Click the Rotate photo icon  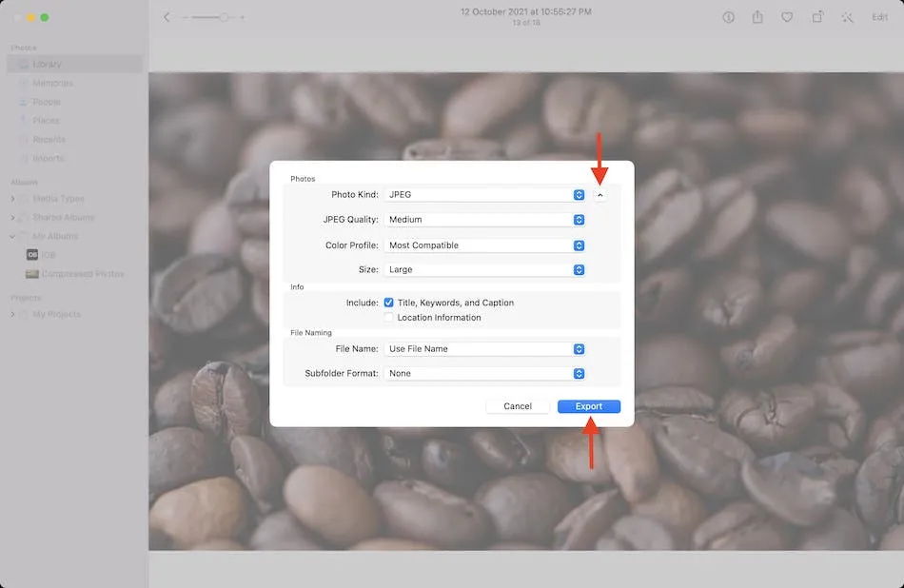[817, 17]
